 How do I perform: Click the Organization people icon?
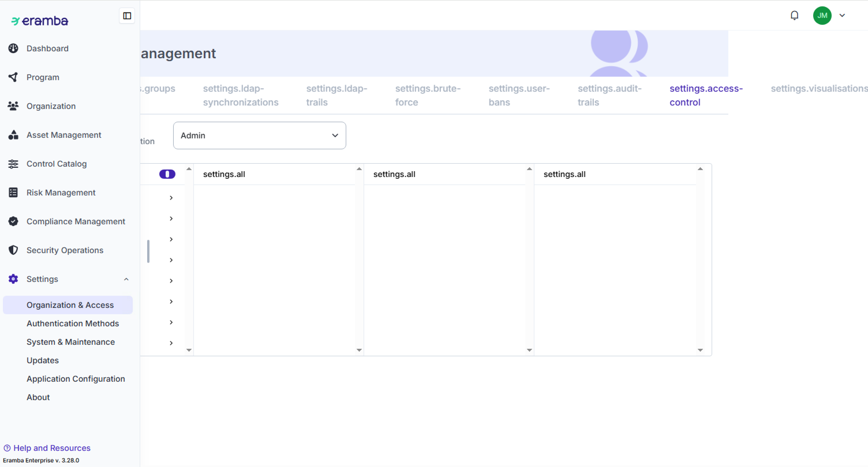point(13,106)
